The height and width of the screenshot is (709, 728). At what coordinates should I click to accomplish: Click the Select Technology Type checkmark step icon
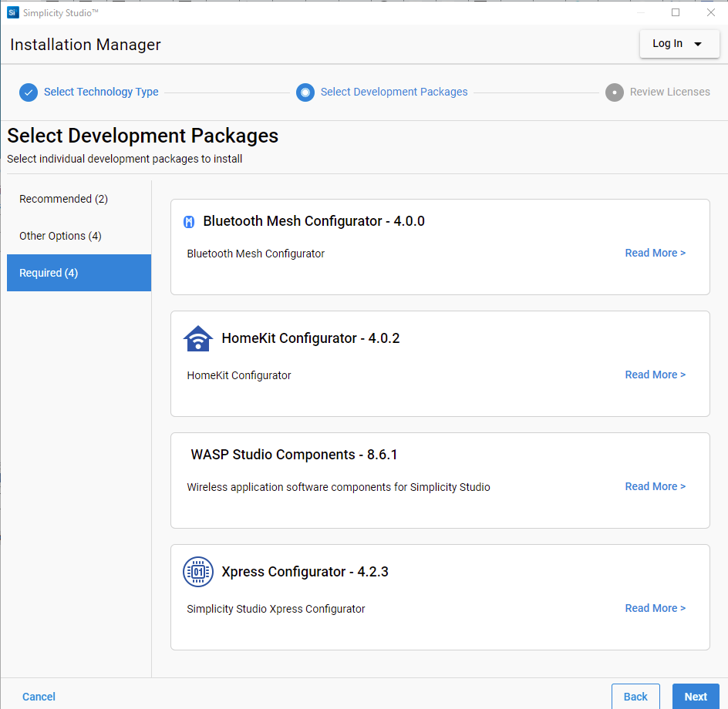click(29, 92)
